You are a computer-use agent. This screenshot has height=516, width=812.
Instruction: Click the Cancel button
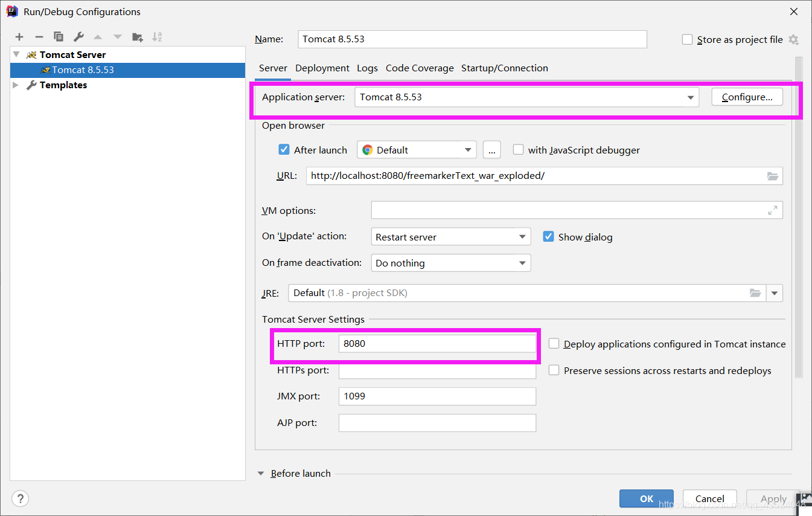[710, 498]
